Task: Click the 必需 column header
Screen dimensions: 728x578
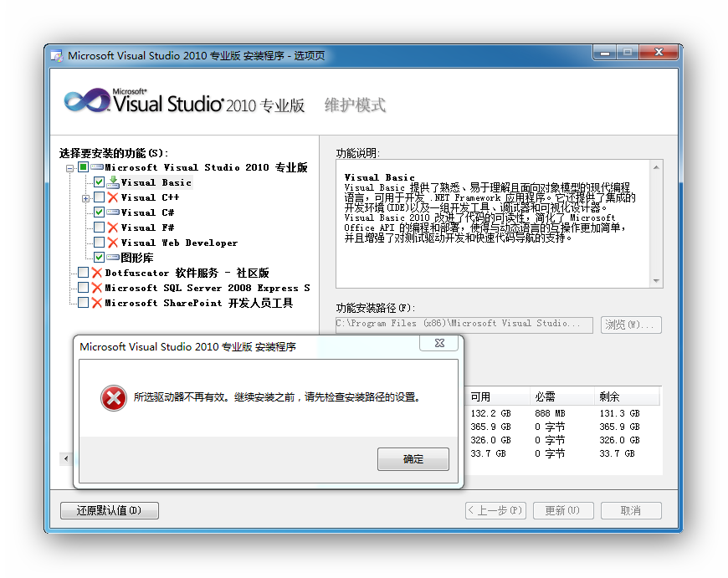Action: pos(561,397)
